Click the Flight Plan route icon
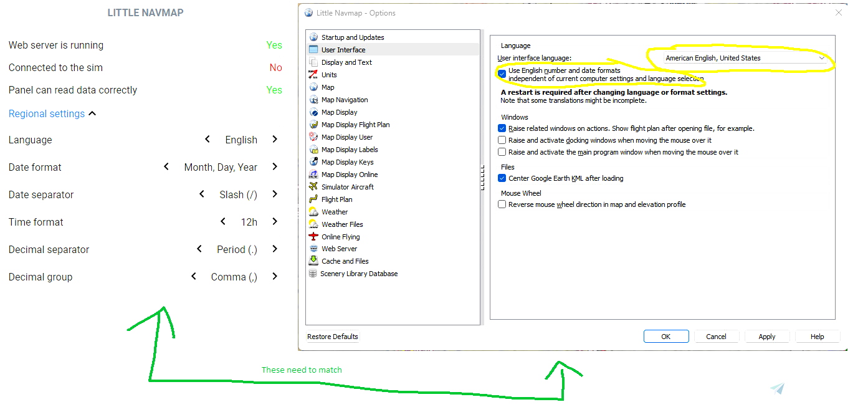The height and width of the screenshot is (407, 868). tap(313, 199)
